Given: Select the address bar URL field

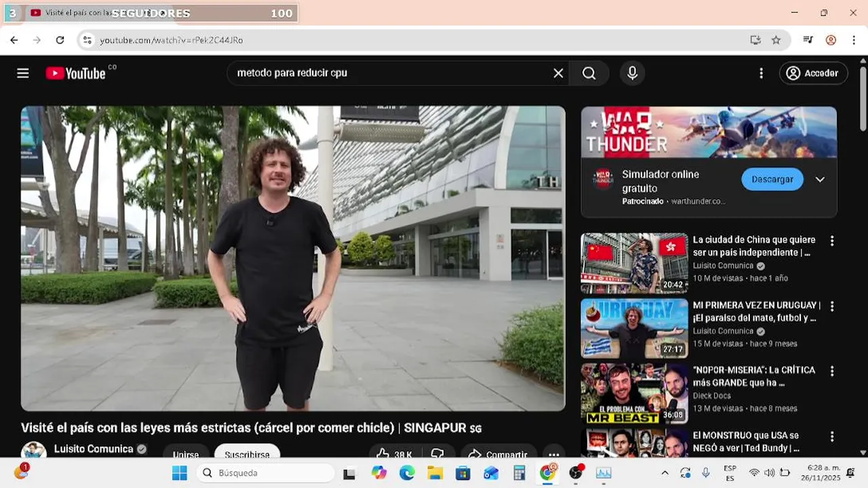Looking at the screenshot, I should 420,40.
